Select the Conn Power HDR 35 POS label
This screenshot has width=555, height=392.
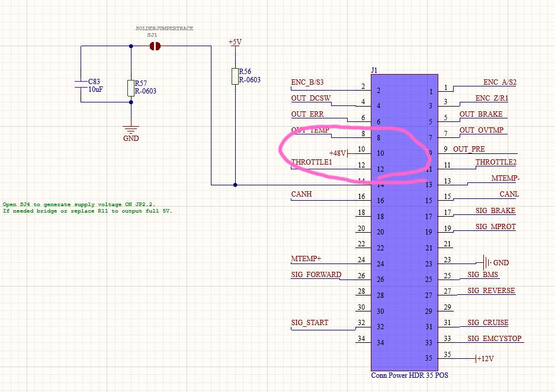[x=405, y=375]
